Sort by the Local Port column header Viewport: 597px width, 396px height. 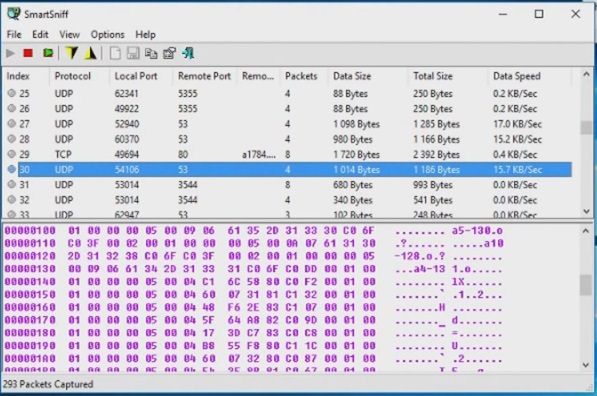pos(142,76)
